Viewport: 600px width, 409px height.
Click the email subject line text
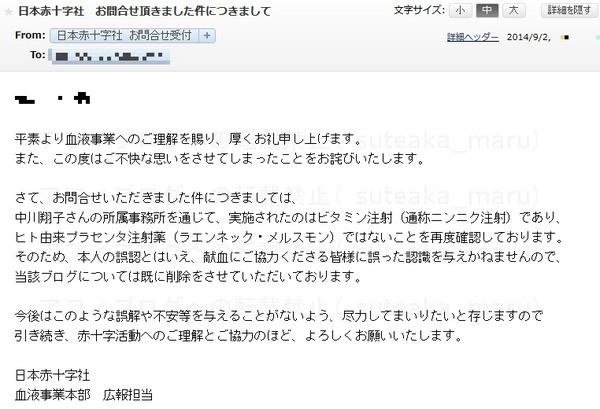point(145,11)
